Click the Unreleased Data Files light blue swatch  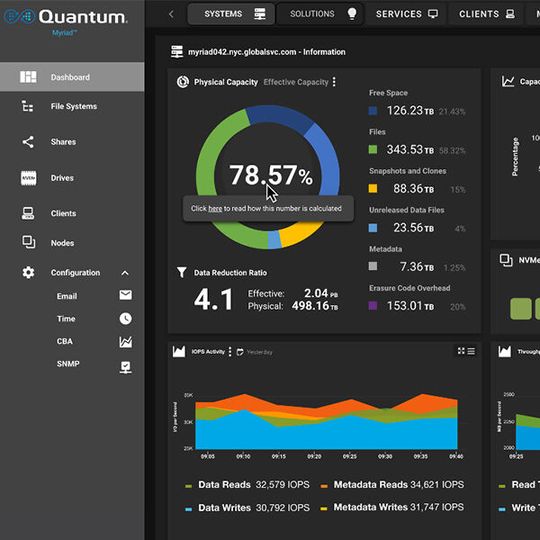pos(373,228)
